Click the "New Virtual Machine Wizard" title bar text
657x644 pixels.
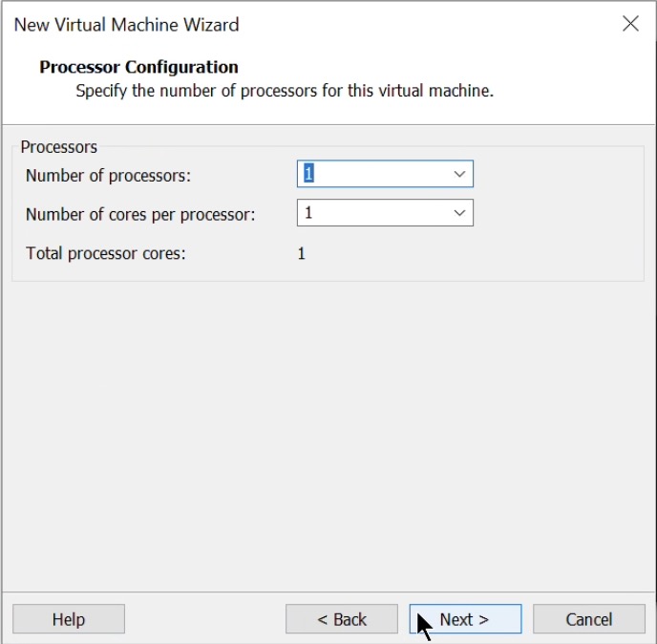(x=126, y=24)
